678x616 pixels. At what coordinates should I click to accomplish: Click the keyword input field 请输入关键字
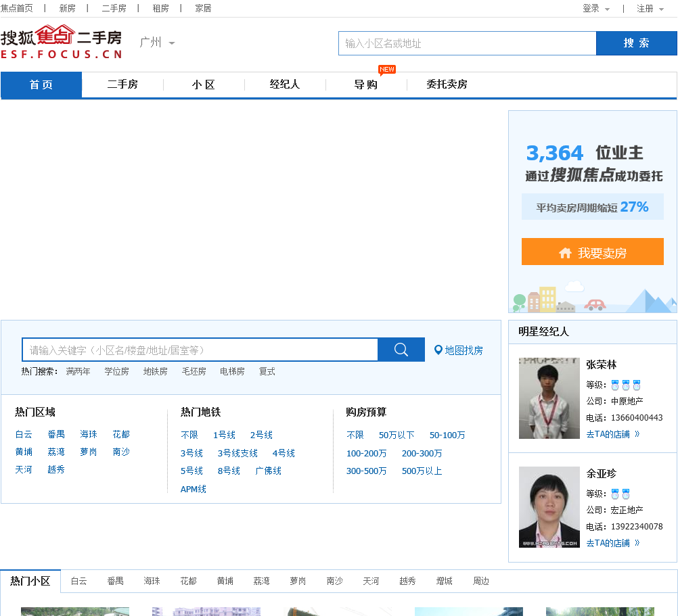(200, 350)
